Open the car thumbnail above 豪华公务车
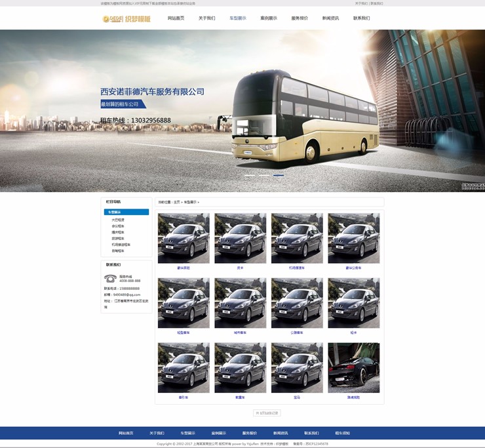485x448 pixels. (354, 238)
